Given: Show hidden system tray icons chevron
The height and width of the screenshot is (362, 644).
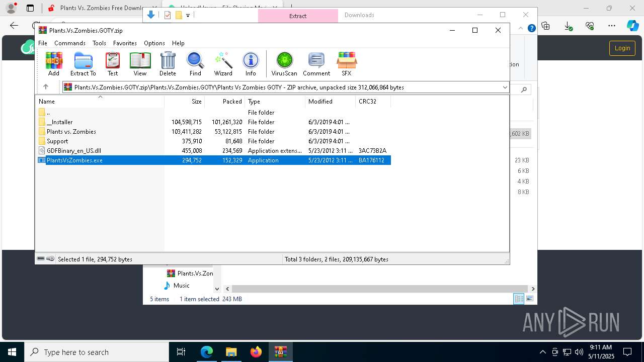Looking at the screenshot, I should click(x=542, y=352).
